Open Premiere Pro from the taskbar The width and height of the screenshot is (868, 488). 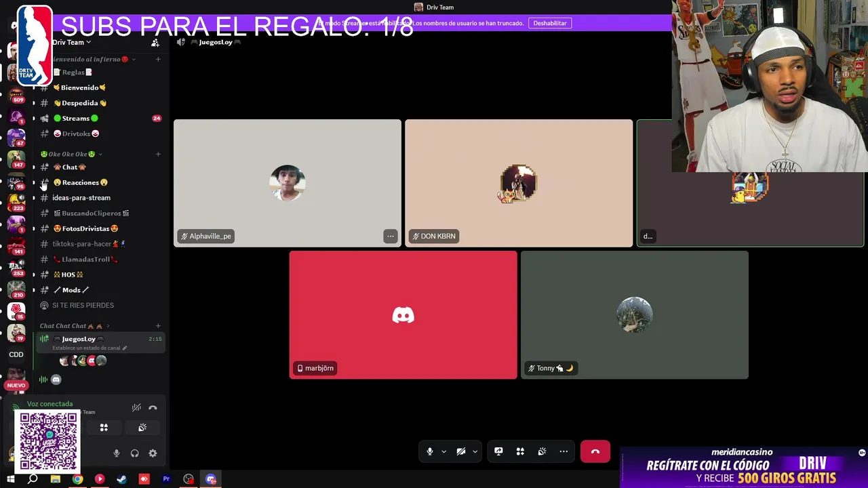(166, 479)
